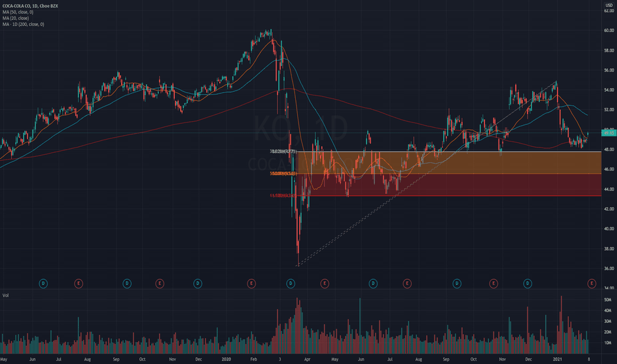Screen dimensions: 617x364
Task: Open the dividend marker in mid-September 2020
Action: (457, 283)
